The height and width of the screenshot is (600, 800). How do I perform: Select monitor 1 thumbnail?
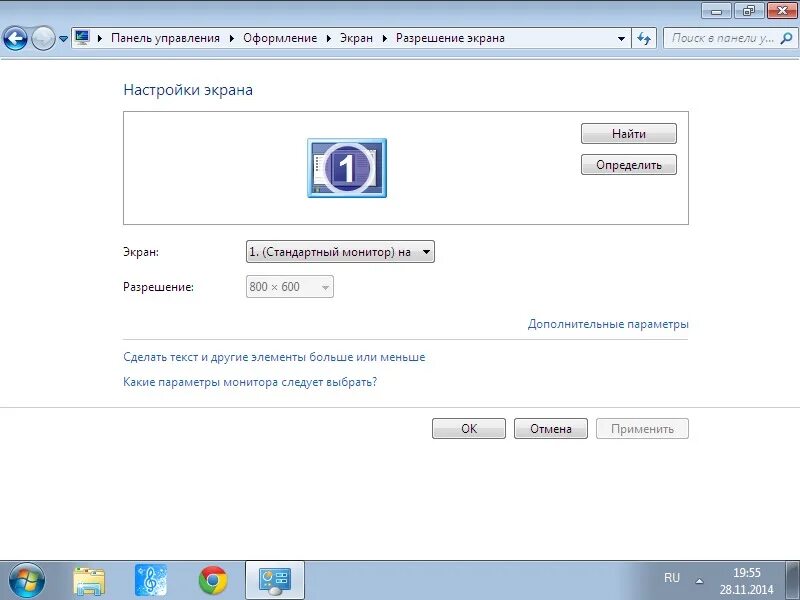coord(347,168)
